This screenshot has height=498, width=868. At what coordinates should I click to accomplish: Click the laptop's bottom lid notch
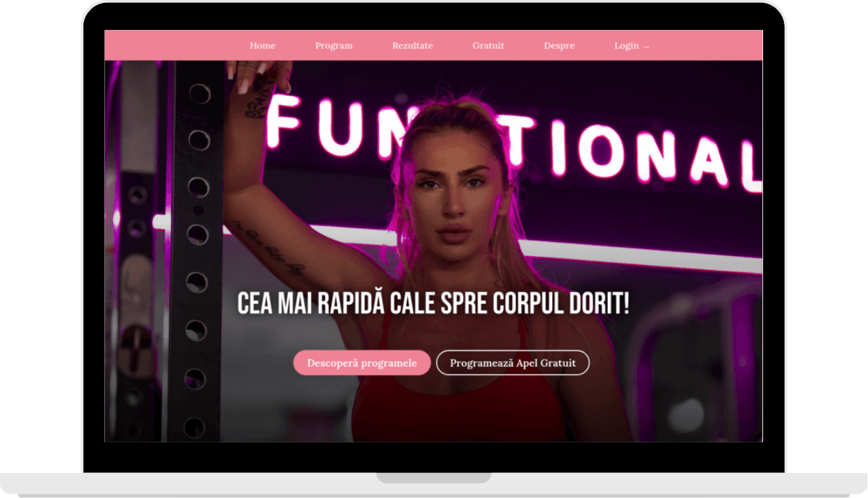coord(433,478)
